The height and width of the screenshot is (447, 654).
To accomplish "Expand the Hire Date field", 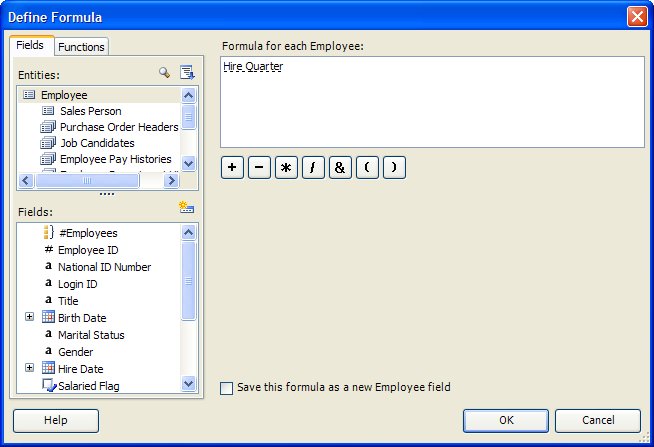I will tap(29, 369).
